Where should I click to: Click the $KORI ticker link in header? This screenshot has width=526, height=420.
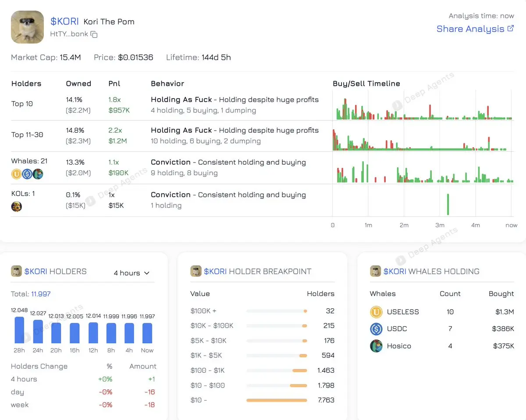point(64,21)
